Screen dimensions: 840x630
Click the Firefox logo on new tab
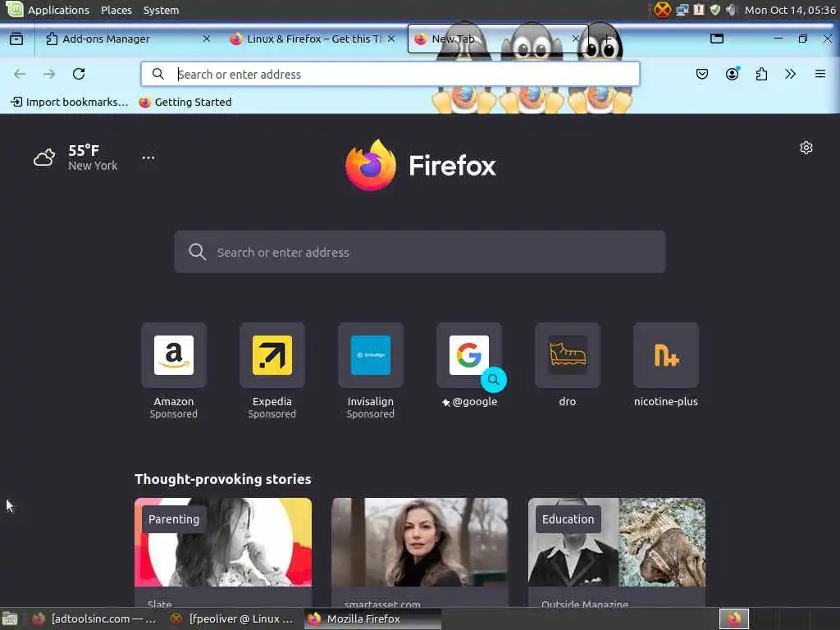[x=421, y=165]
